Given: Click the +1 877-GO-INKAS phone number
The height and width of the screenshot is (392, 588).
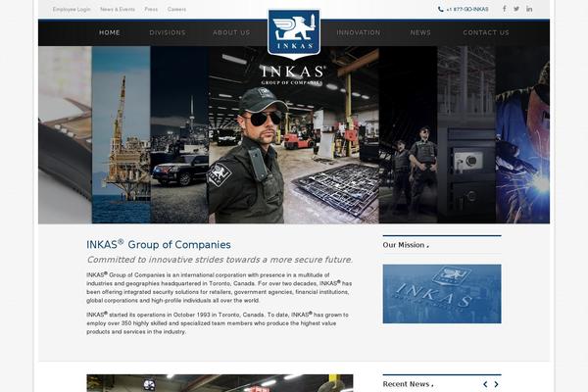Looking at the screenshot, I should pos(467,9).
